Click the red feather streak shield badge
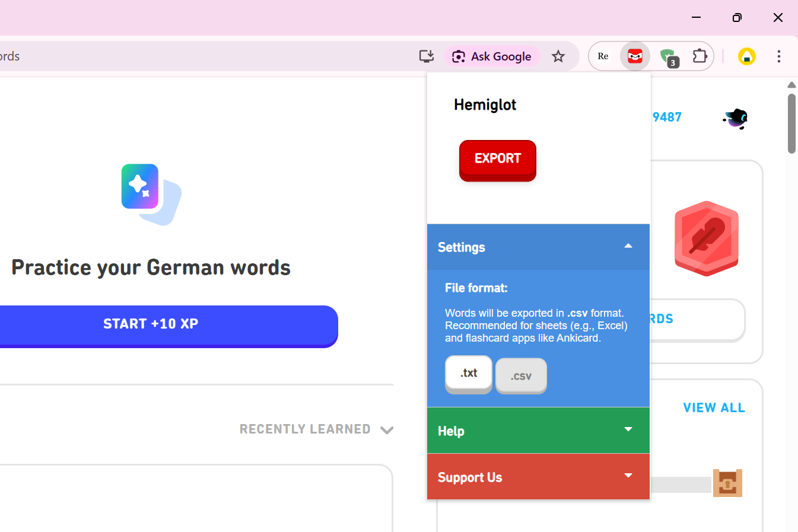The width and height of the screenshot is (798, 532). point(706,238)
